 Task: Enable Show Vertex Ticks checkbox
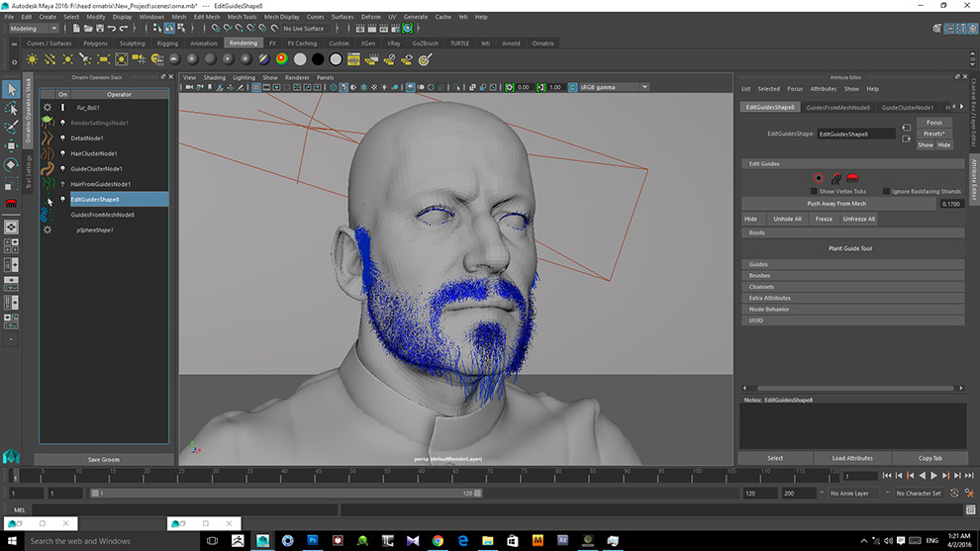coord(815,191)
